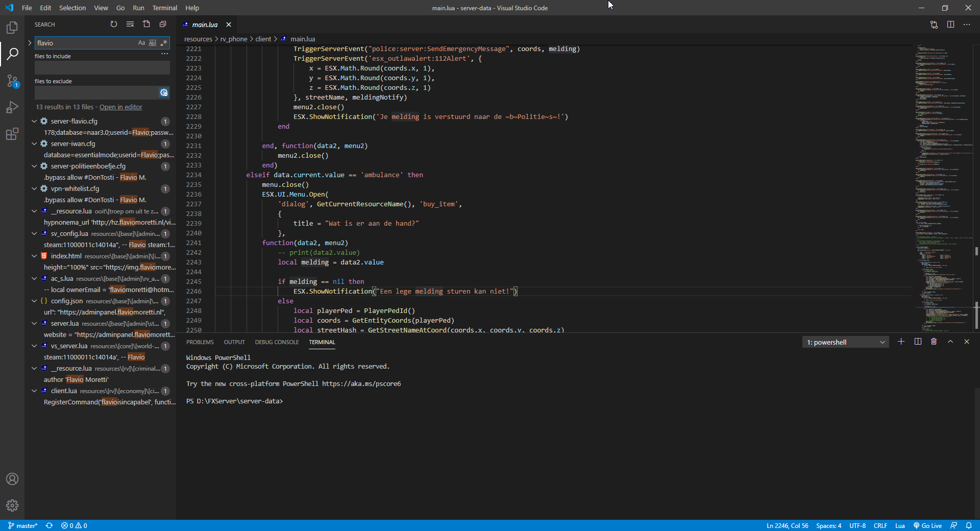Open the Explorer view in activity bar
The image size is (980, 531).
coord(12,28)
